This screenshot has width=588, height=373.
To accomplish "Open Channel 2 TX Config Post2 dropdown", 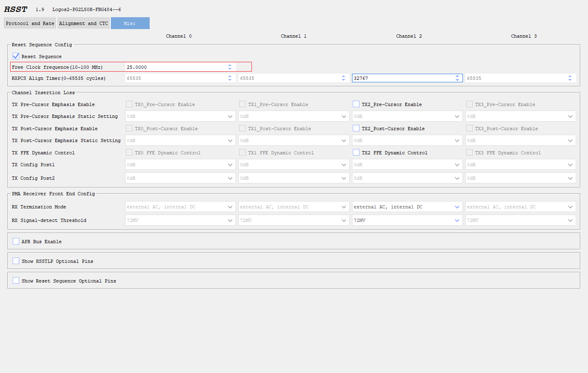I will coord(457,178).
